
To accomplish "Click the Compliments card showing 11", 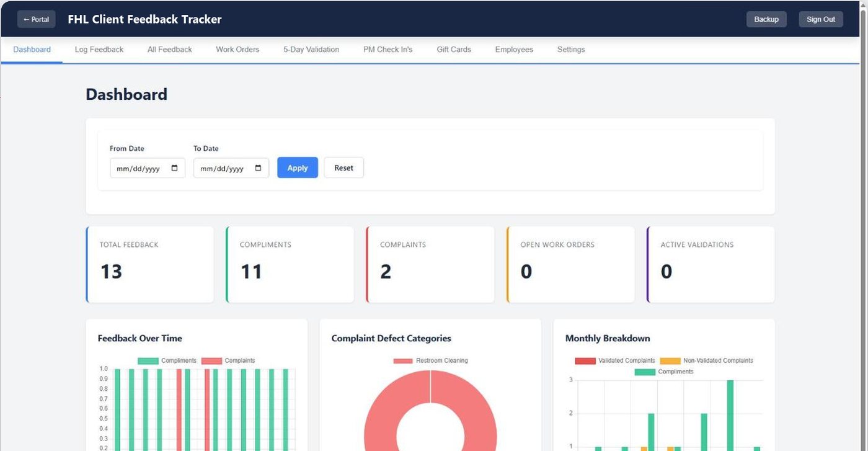I will coord(290,264).
